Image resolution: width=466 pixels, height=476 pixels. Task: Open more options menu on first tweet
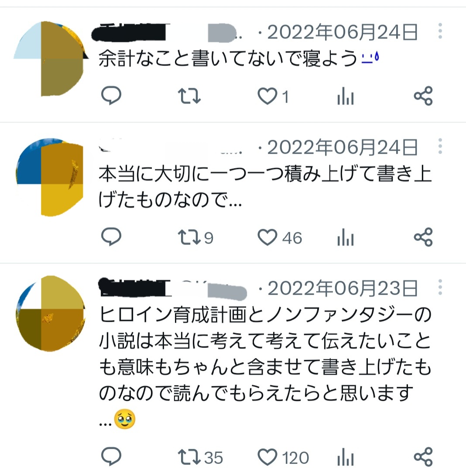440,31
